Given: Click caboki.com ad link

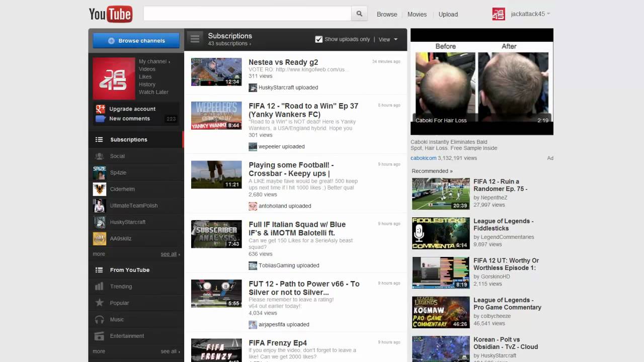Looking at the screenshot, I should 424,158.
